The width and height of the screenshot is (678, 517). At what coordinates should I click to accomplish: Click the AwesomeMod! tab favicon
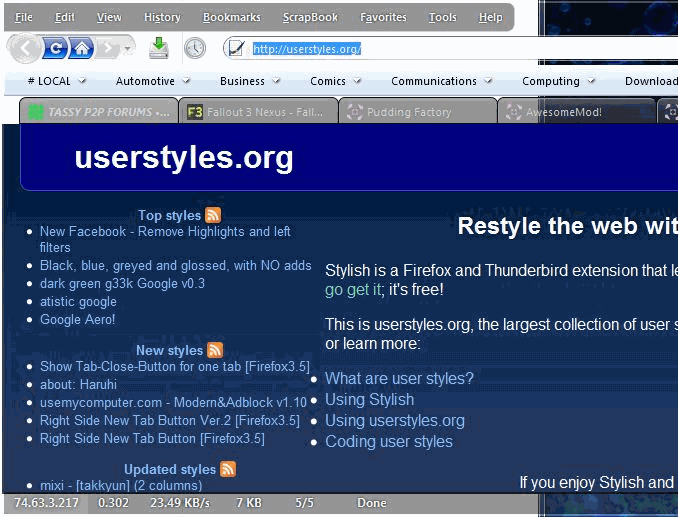click(x=514, y=112)
